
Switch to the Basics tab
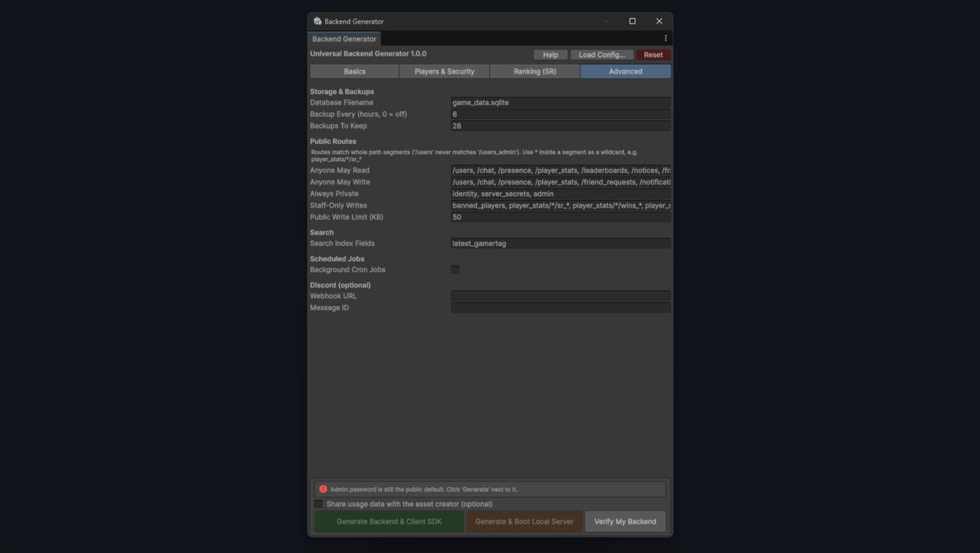pos(354,72)
